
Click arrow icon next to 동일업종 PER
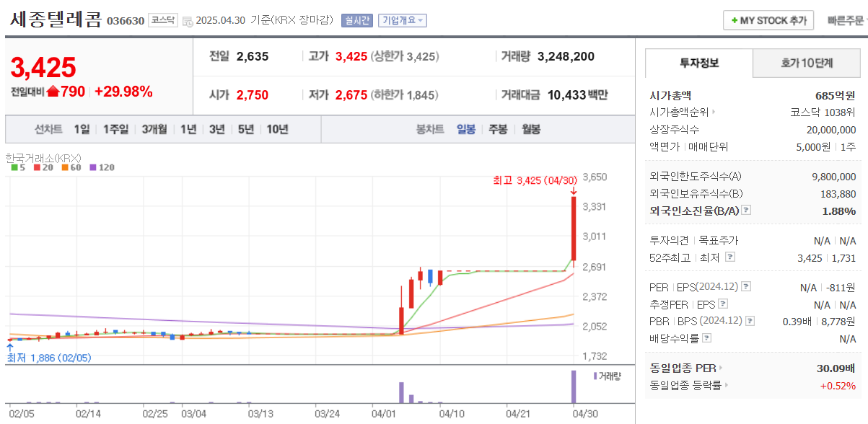pos(720,368)
